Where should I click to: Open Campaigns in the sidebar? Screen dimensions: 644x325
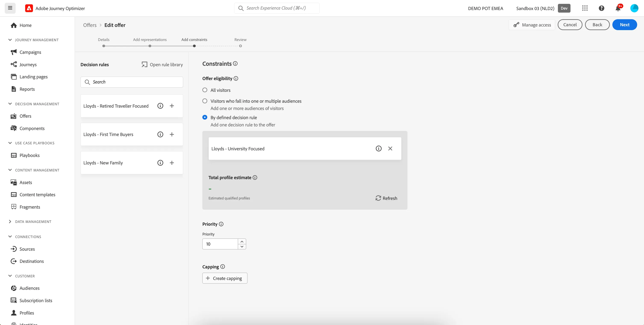30,52
